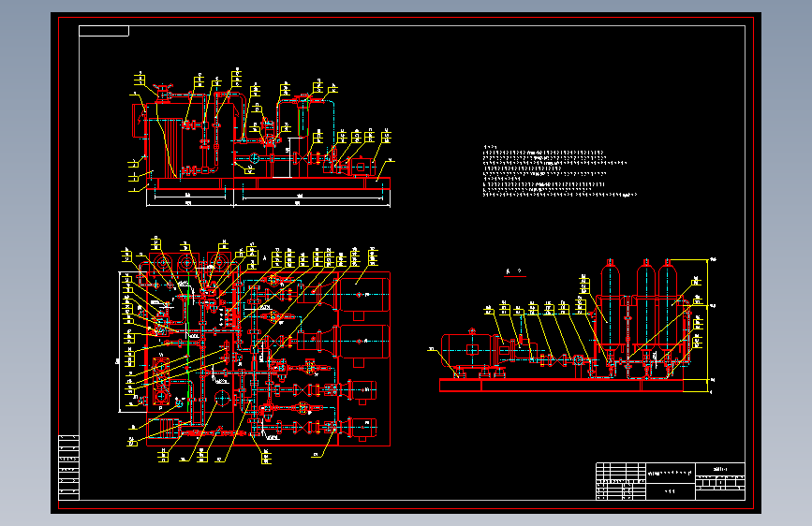
Task: Select the plan view with the three motors
Action: coord(254,350)
